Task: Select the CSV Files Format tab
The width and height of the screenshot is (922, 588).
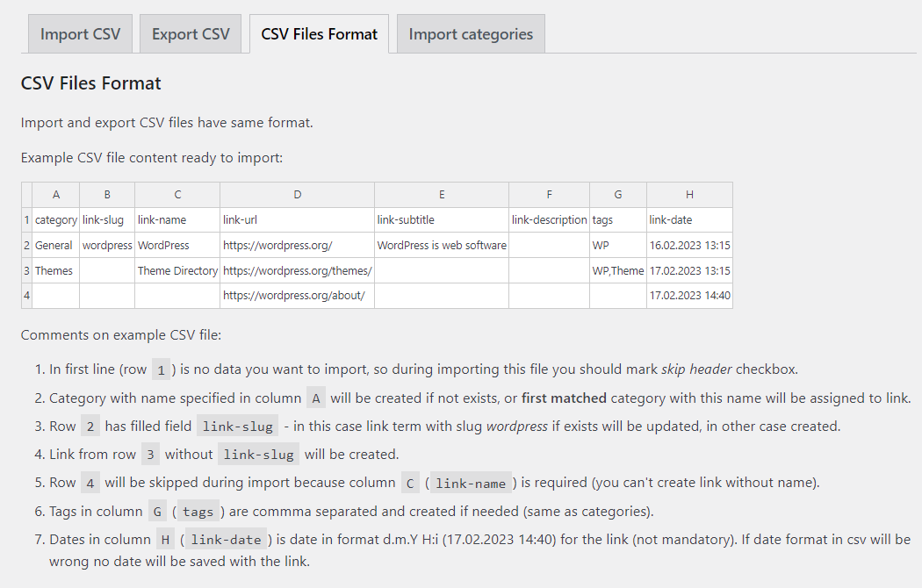Action: tap(319, 34)
